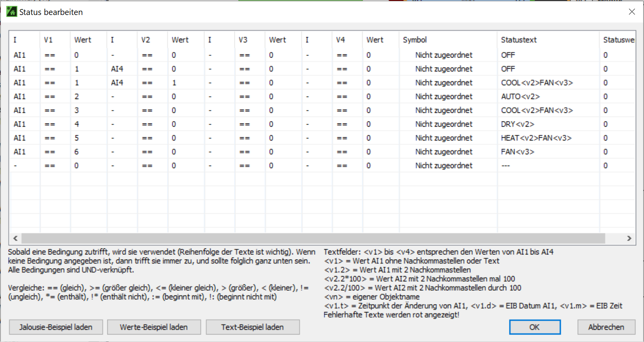644x342 pixels.
Task: Select the Symbol column header
Action: [415, 40]
